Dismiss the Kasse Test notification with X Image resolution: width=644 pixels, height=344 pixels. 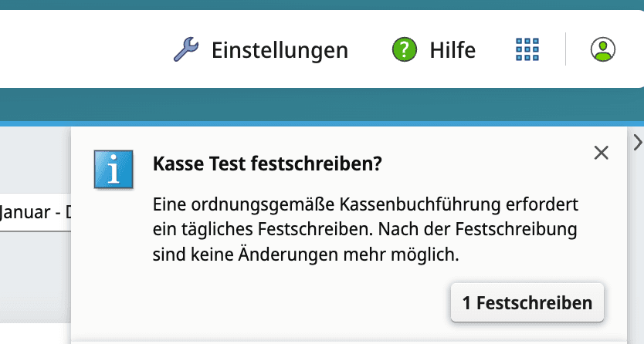click(x=602, y=153)
